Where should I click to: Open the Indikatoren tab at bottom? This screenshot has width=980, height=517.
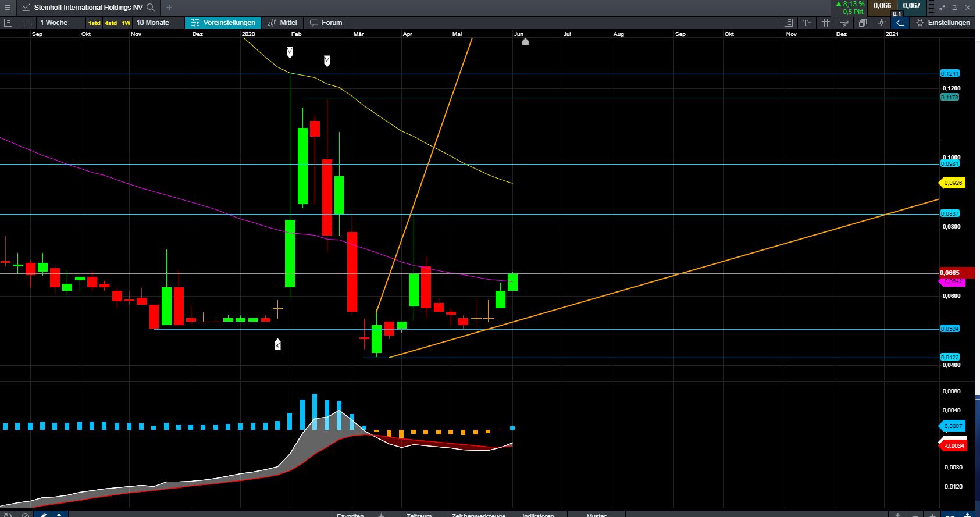click(x=538, y=515)
